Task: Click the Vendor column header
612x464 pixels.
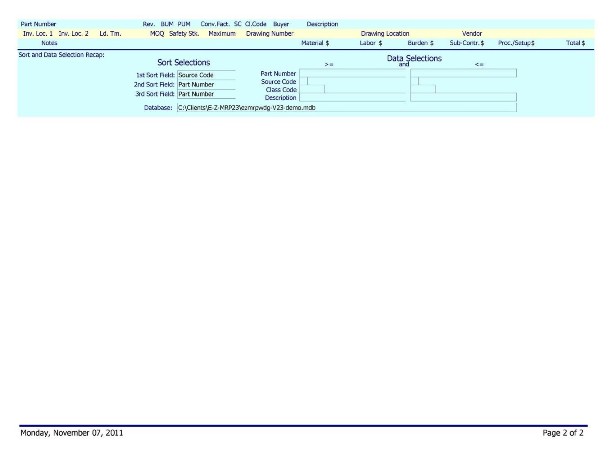Action: coord(472,34)
